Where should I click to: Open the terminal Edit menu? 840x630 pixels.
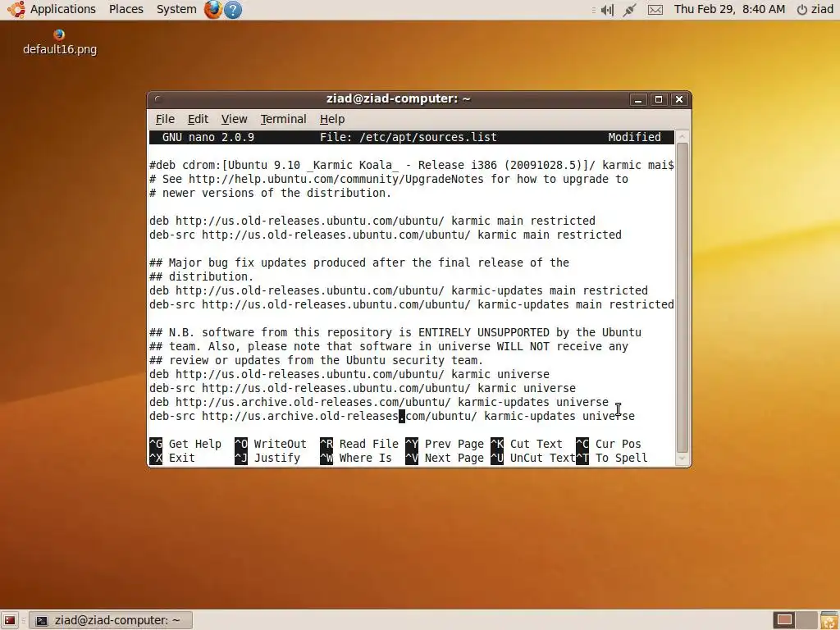198,119
